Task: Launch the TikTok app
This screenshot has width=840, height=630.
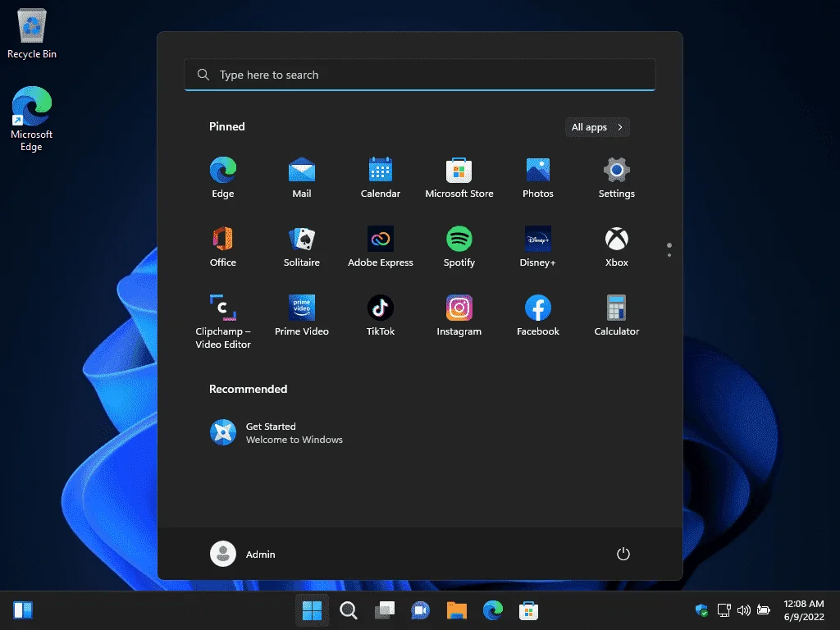Action: point(381,316)
